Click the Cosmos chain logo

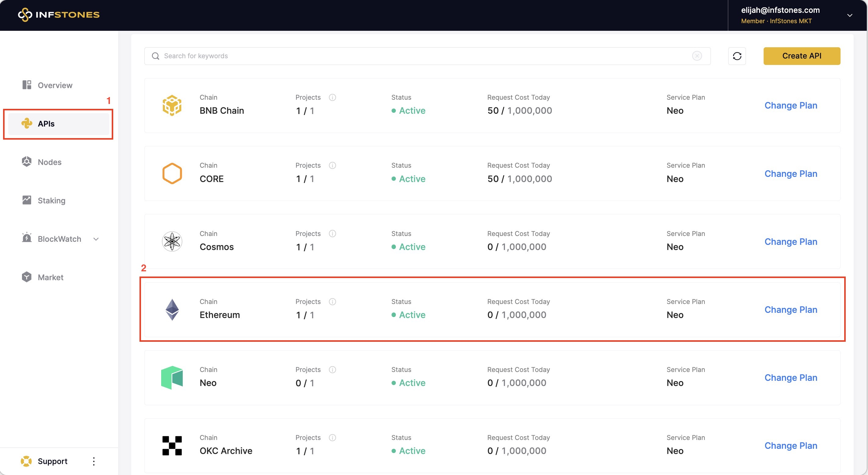(172, 241)
